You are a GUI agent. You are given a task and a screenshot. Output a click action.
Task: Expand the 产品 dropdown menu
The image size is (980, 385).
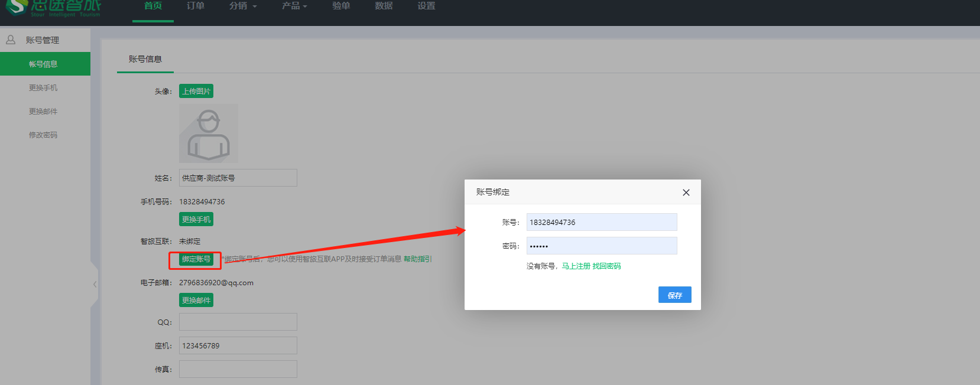294,6
